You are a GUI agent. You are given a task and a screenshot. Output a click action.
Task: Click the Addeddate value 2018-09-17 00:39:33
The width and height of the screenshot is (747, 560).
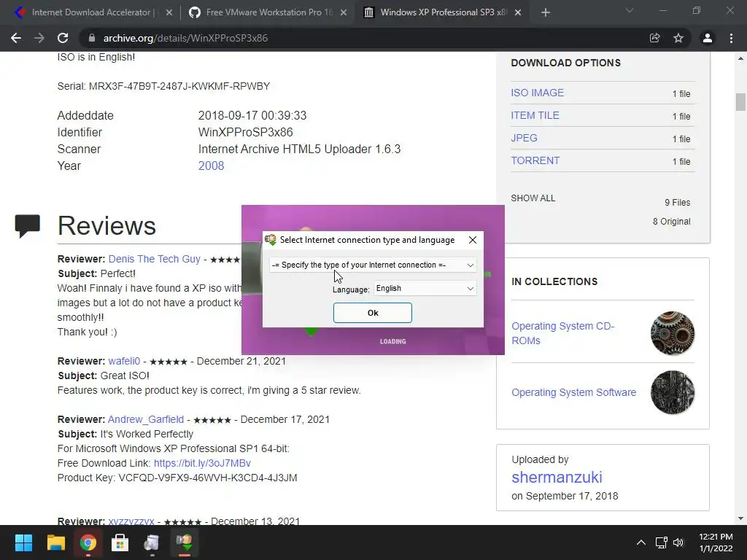click(x=252, y=116)
